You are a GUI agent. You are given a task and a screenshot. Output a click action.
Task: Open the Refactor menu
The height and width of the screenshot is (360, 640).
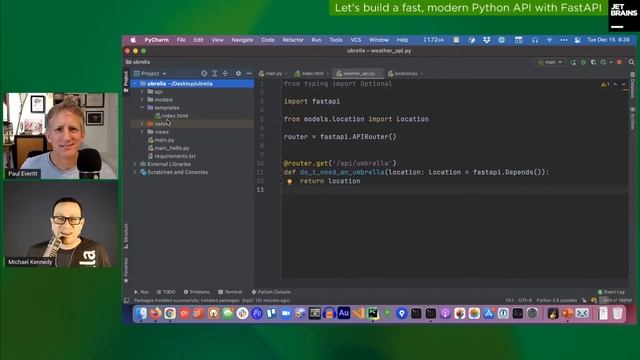pos(293,40)
